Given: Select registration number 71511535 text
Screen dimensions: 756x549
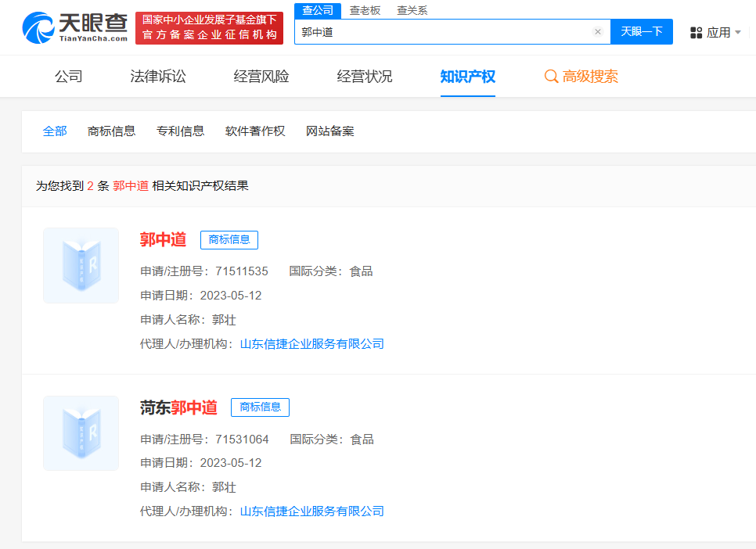Looking at the screenshot, I should coord(242,271).
